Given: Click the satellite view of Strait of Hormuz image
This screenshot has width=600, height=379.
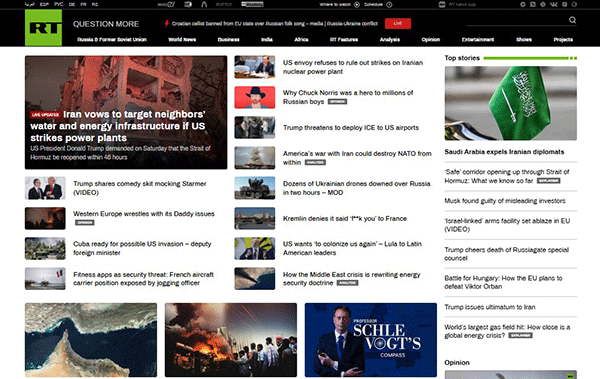Looking at the screenshot, I should pos(91,340).
